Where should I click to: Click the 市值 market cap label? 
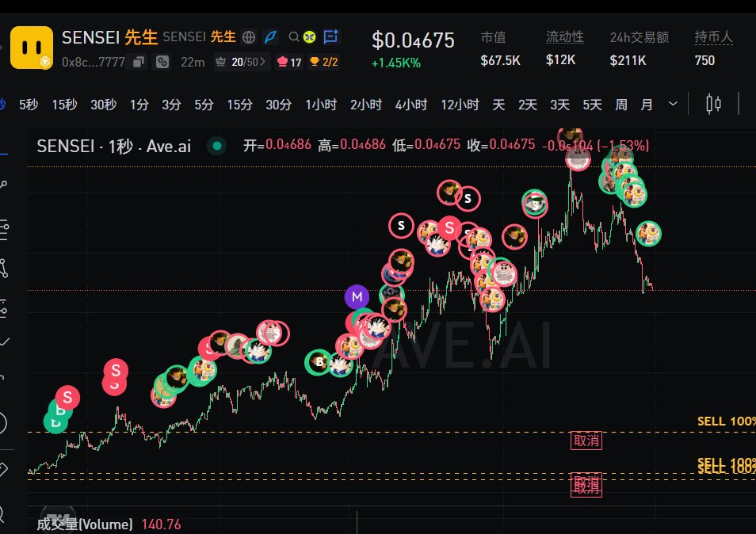click(x=493, y=37)
